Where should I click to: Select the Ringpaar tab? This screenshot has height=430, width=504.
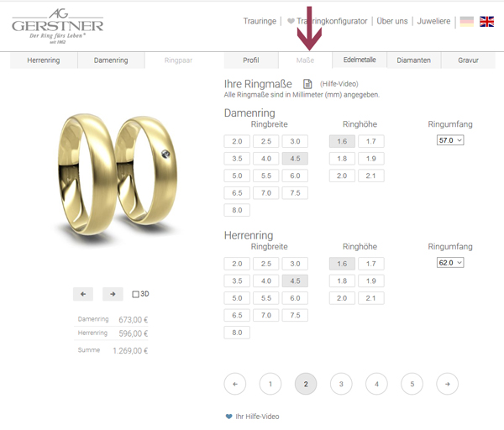178,60
